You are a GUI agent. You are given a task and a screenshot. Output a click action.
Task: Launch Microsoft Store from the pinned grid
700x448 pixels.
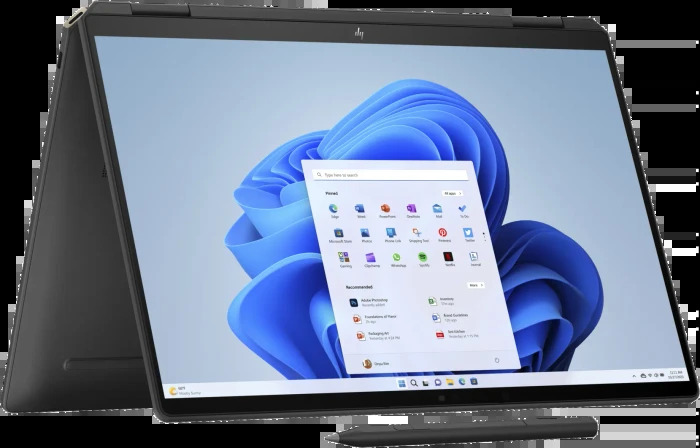click(x=339, y=234)
